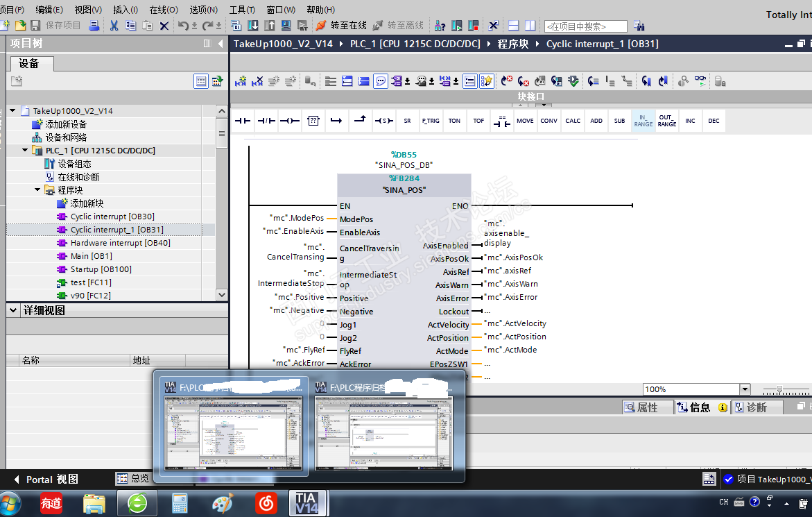Viewport: 812px width, 517px height.
Task: Insert normally closed contact instruction
Action: pos(266,121)
